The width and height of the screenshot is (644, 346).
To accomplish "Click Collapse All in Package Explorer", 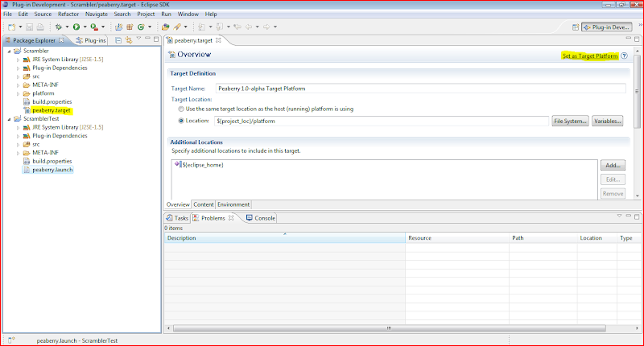I will [x=118, y=40].
